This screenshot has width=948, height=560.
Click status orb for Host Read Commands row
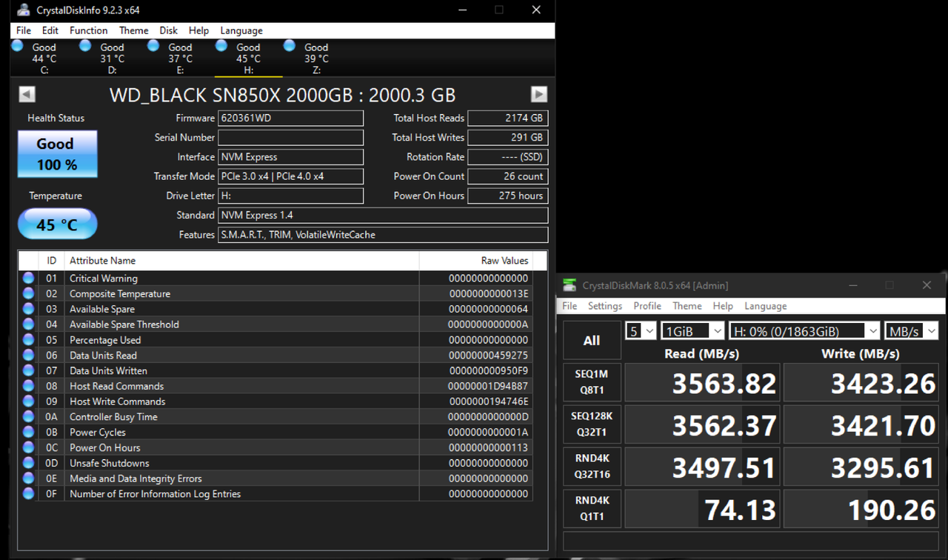click(28, 386)
